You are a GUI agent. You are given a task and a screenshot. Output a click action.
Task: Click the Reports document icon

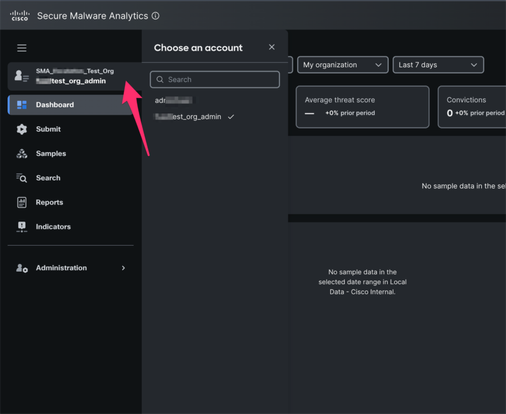tap(22, 202)
